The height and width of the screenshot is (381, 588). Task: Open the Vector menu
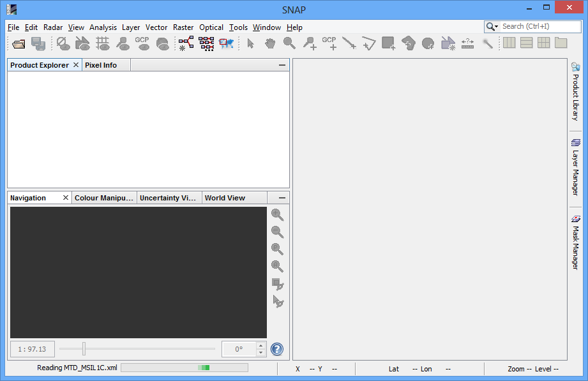click(x=156, y=27)
